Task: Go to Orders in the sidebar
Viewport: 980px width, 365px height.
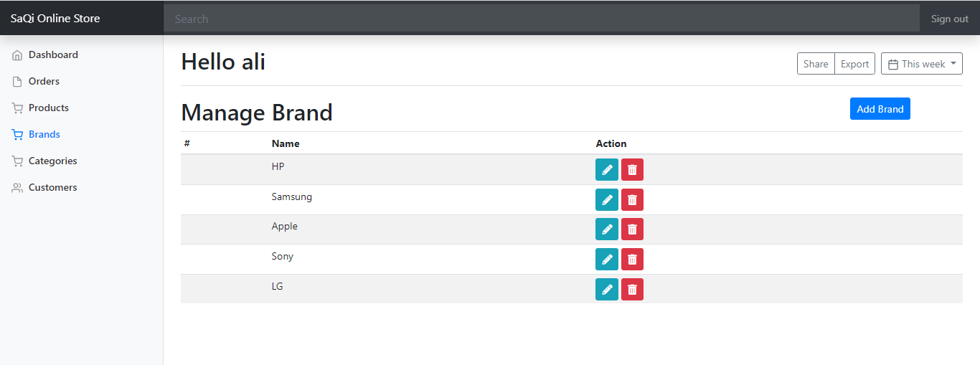Action: click(x=44, y=82)
